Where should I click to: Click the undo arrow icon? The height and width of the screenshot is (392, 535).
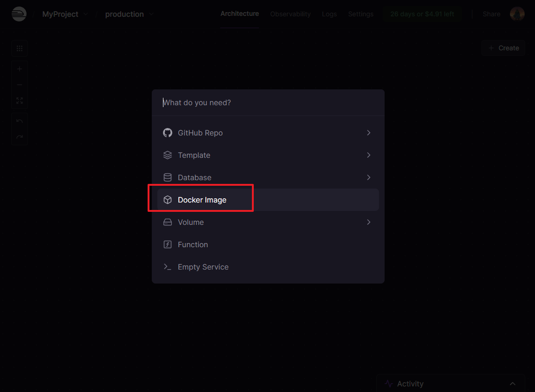[x=20, y=122]
